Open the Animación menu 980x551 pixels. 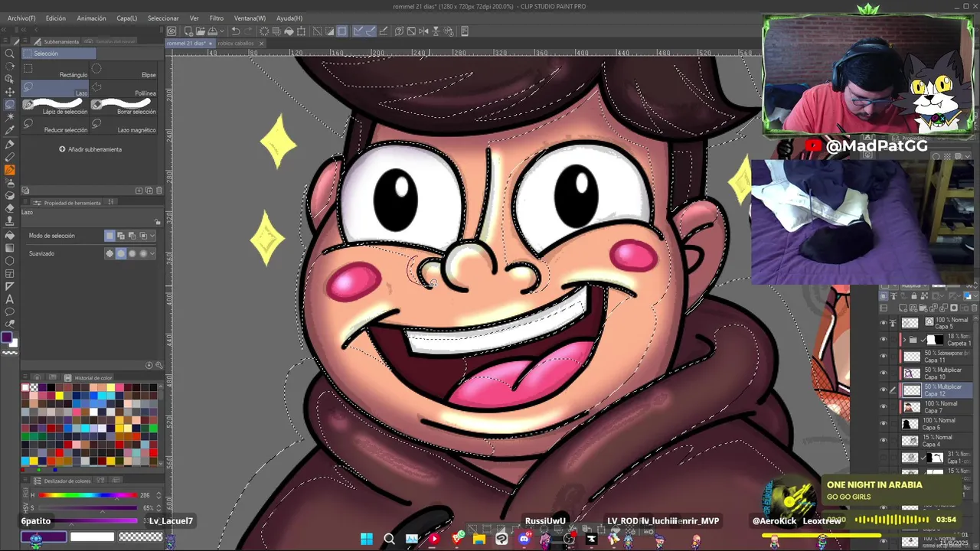pos(92,18)
